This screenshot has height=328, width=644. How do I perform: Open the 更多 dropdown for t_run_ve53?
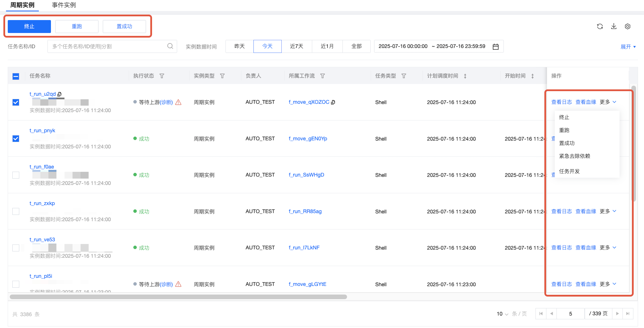608,247
